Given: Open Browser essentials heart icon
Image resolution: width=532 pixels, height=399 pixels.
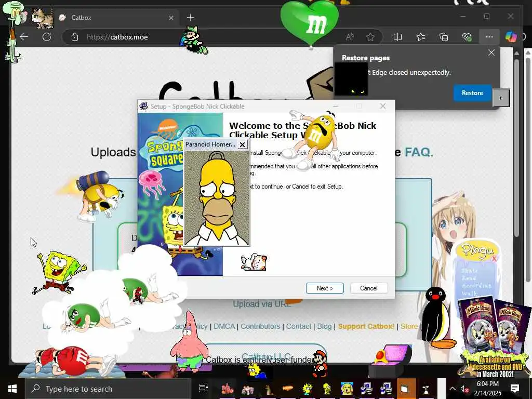Looking at the screenshot, I should pyautogui.click(x=467, y=37).
